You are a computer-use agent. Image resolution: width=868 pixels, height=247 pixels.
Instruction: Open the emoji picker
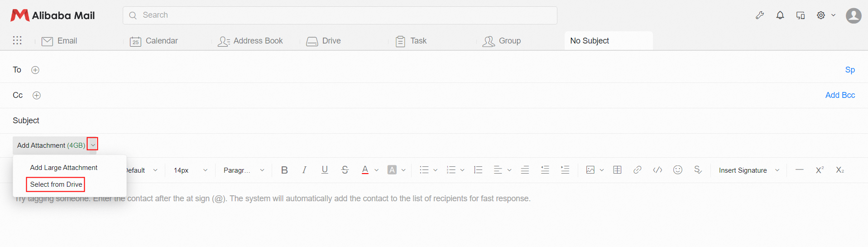[677, 170]
